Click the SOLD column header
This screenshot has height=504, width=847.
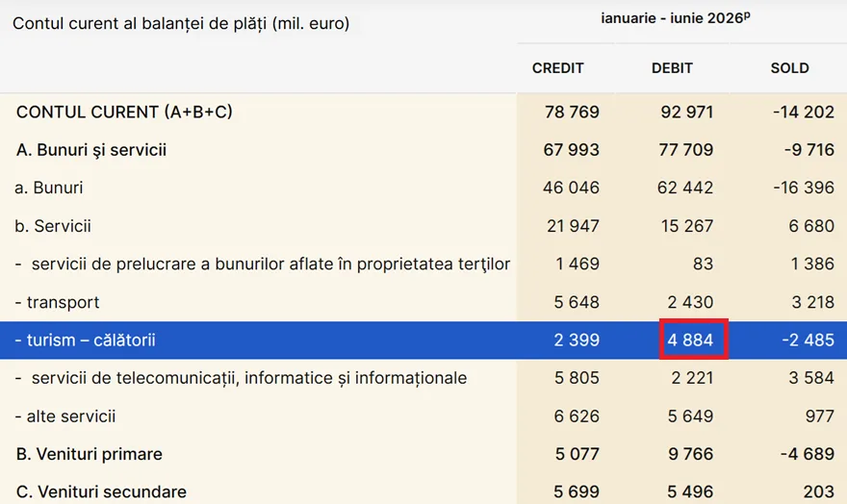click(x=790, y=68)
